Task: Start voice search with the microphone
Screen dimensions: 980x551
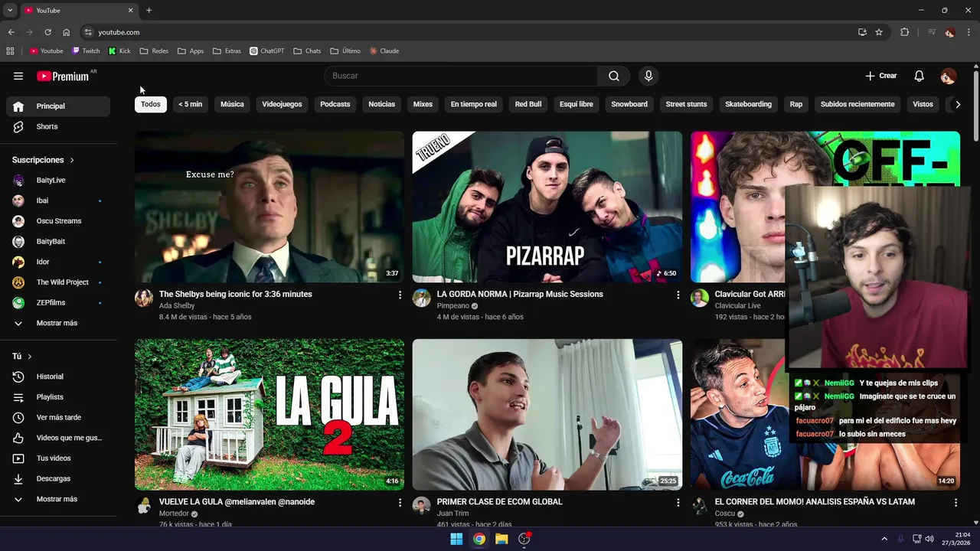Action: (648, 76)
